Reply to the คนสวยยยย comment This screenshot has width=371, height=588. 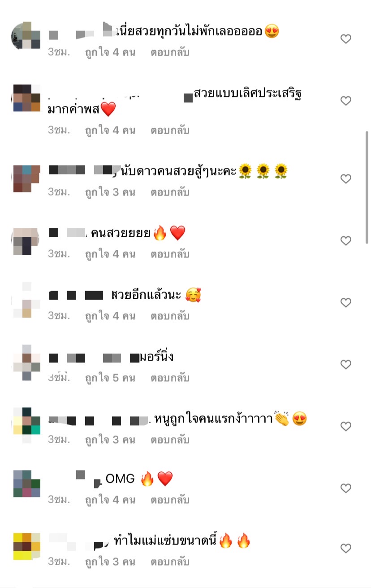pyautogui.click(x=170, y=254)
